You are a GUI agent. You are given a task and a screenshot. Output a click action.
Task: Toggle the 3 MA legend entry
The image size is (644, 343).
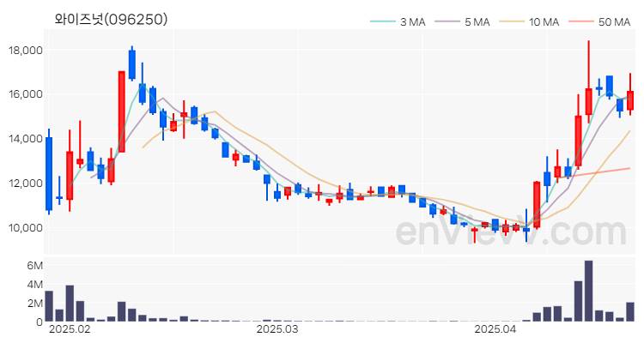(398, 21)
